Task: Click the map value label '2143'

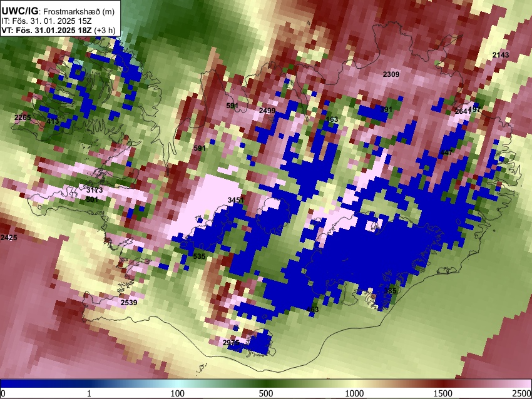Action: [501, 55]
